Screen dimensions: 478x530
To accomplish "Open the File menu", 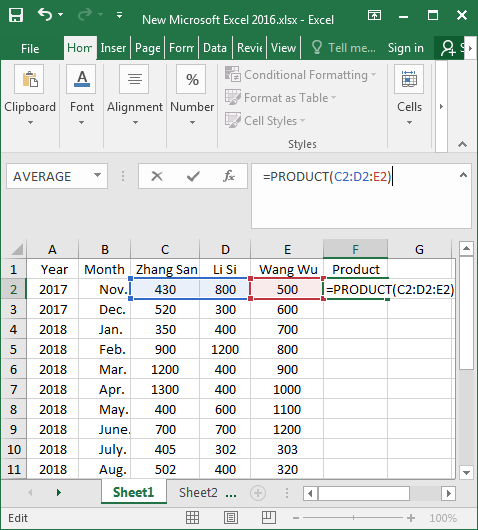I will (x=30, y=48).
